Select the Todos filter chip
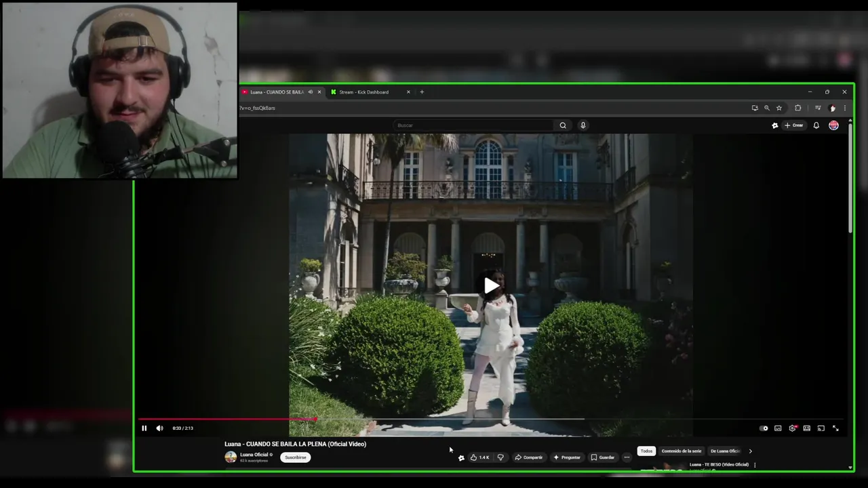Viewport: 868px width, 488px height. (x=646, y=451)
